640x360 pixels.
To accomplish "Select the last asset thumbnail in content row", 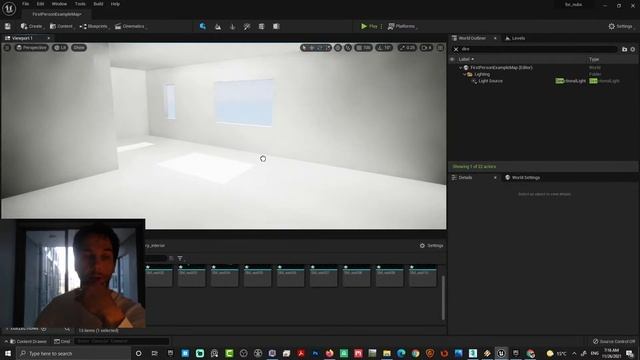I will pos(422,276).
